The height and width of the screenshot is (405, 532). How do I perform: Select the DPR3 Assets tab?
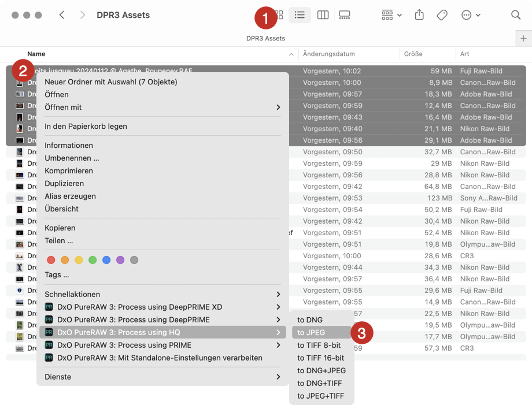pos(265,38)
